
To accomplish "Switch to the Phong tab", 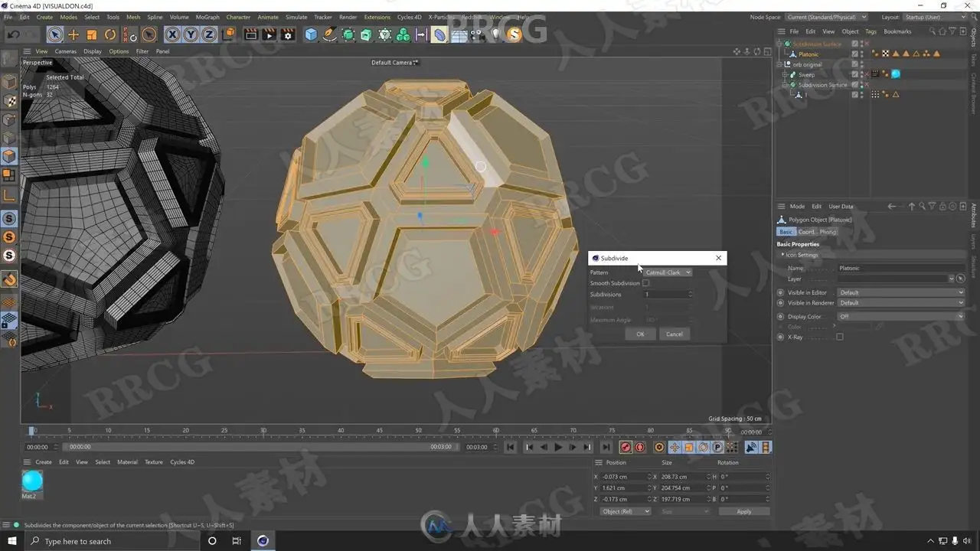I will (828, 232).
